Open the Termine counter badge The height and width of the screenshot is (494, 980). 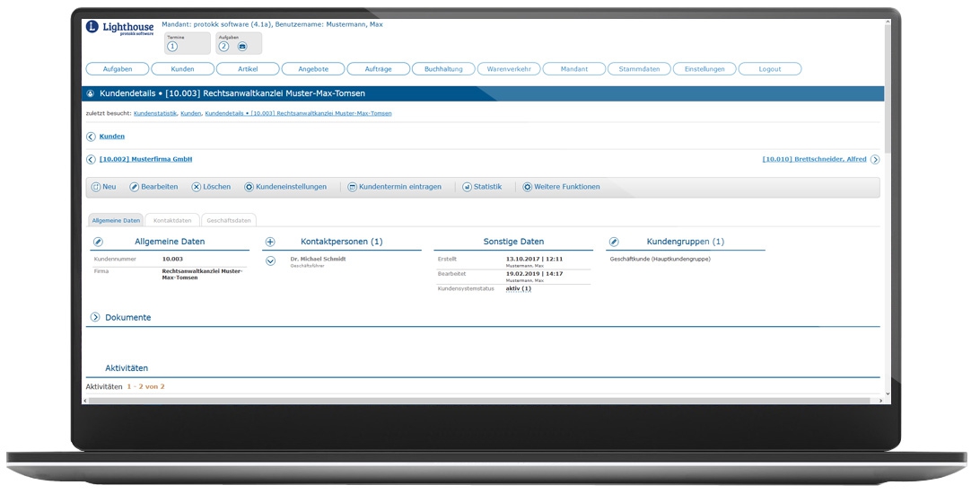coord(172,47)
